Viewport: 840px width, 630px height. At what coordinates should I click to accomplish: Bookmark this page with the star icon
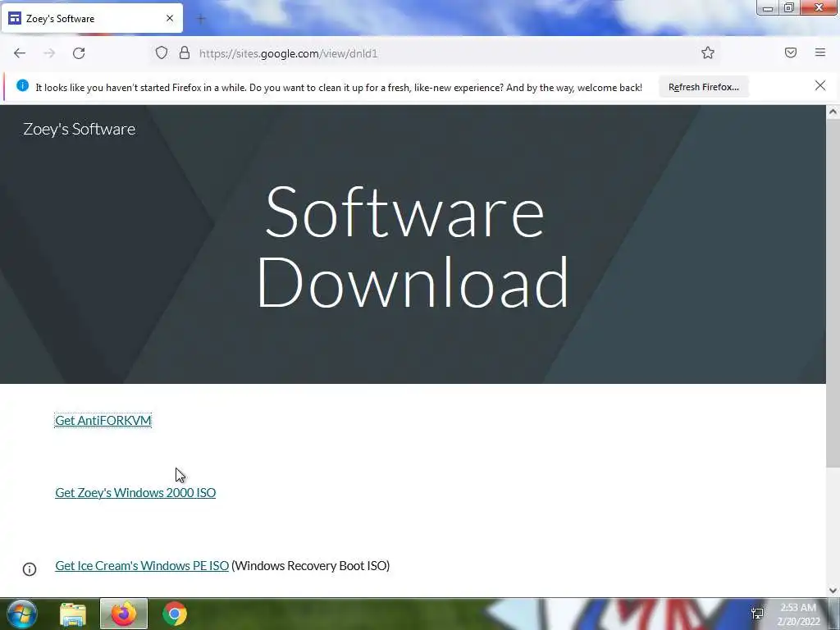(708, 52)
